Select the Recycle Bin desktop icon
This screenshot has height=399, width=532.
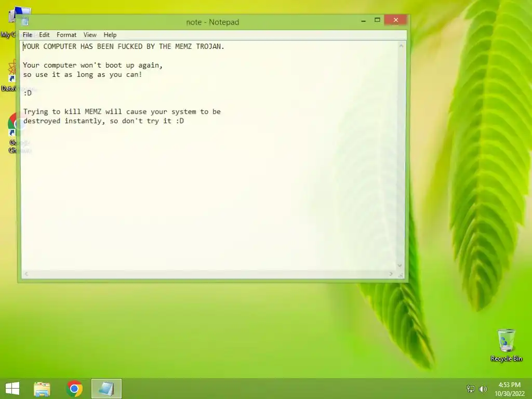506,345
